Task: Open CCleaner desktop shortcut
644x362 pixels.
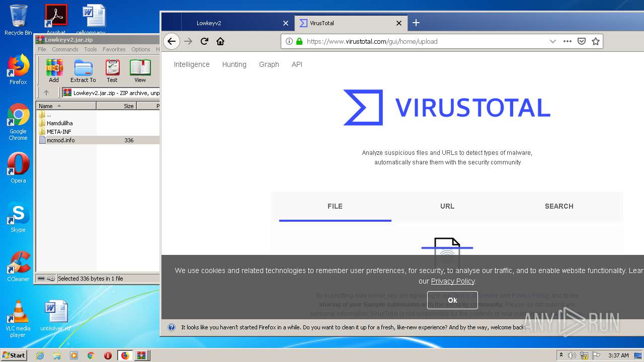Action: 18,266
